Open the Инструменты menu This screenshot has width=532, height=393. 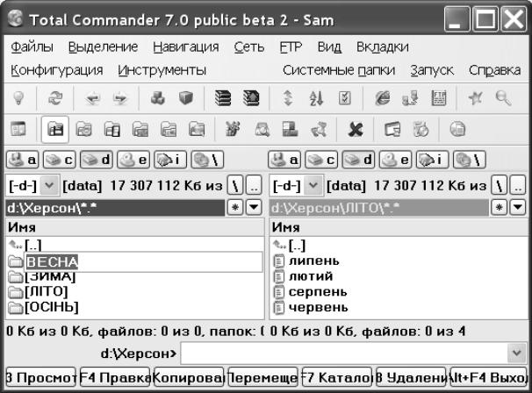tap(162, 70)
